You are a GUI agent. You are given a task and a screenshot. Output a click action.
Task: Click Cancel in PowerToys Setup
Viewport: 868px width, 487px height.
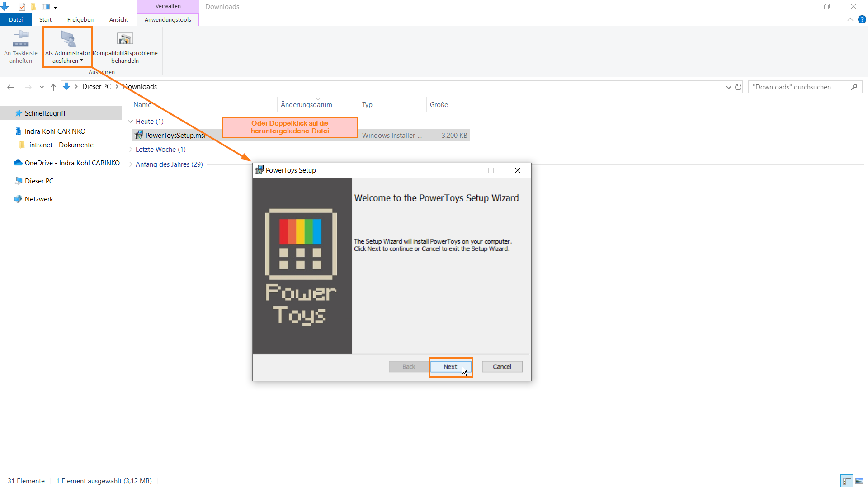[502, 367]
